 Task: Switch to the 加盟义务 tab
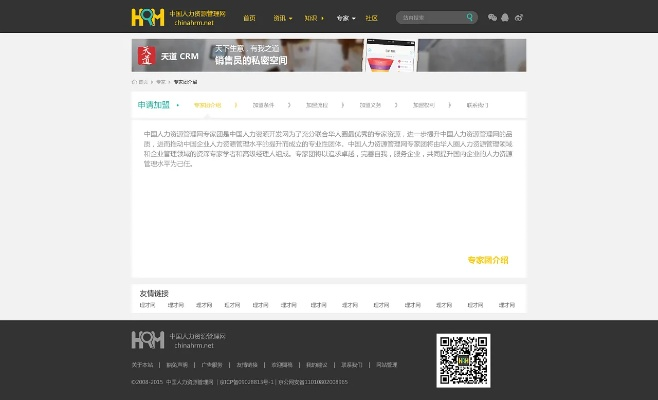370,105
